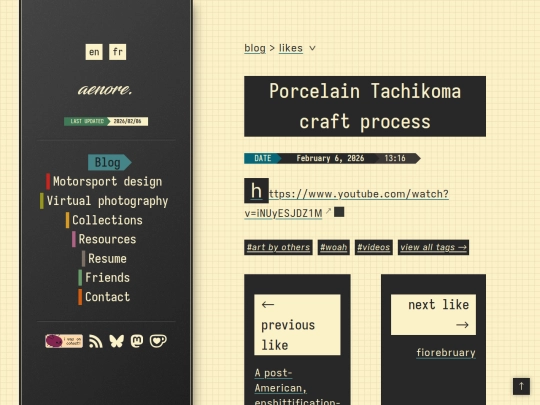Open the Bluesky butterfly icon
The height and width of the screenshot is (405, 540).
117,341
